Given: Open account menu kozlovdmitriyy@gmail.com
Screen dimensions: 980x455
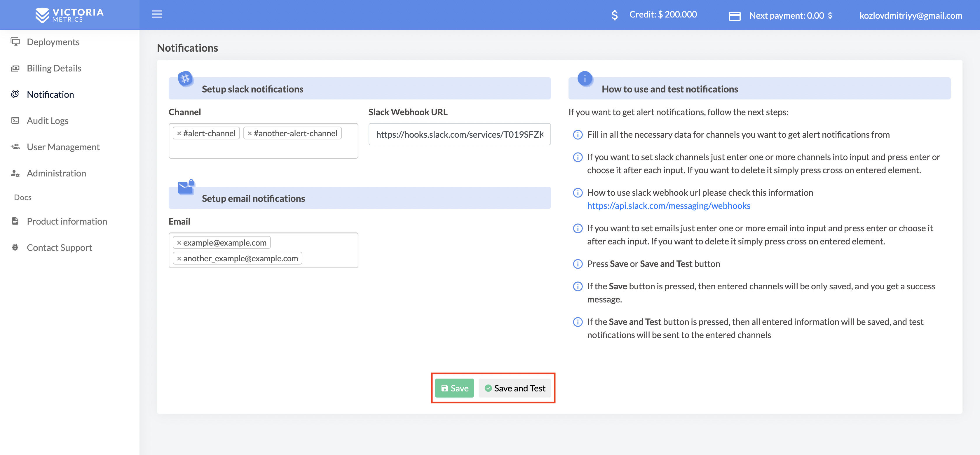Looking at the screenshot, I should [911, 15].
